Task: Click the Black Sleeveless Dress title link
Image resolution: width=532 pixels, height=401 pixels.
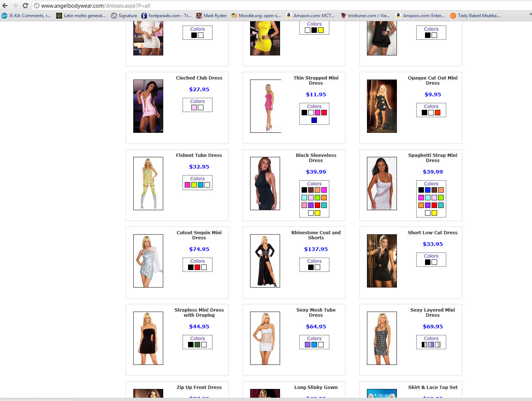Action: pos(316,158)
